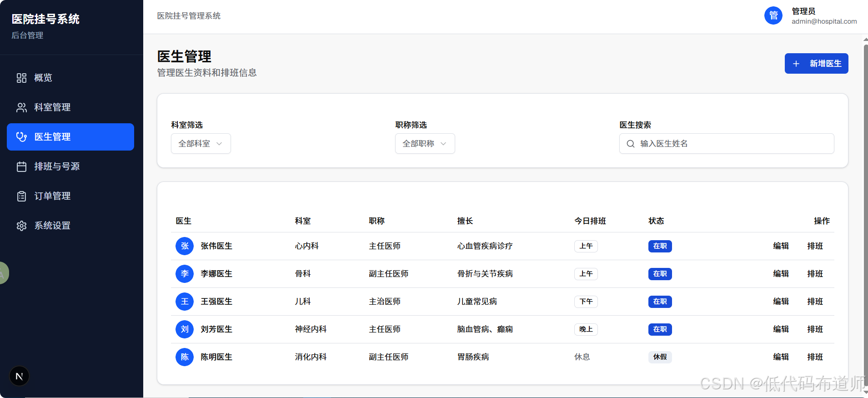Click the 医院挂号管理系统 header text
This screenshot has height=398, width=868.
[189, 16]
